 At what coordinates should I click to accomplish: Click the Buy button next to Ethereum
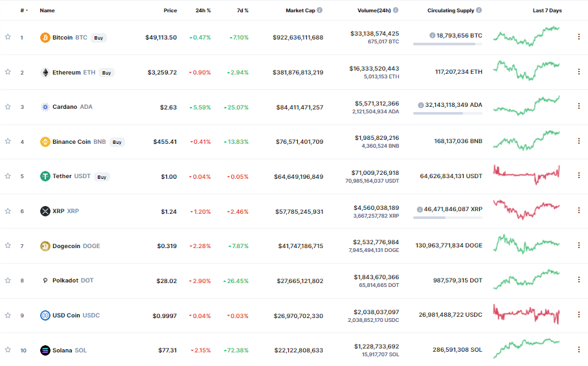pyautogui.click(x=106, y=73)
